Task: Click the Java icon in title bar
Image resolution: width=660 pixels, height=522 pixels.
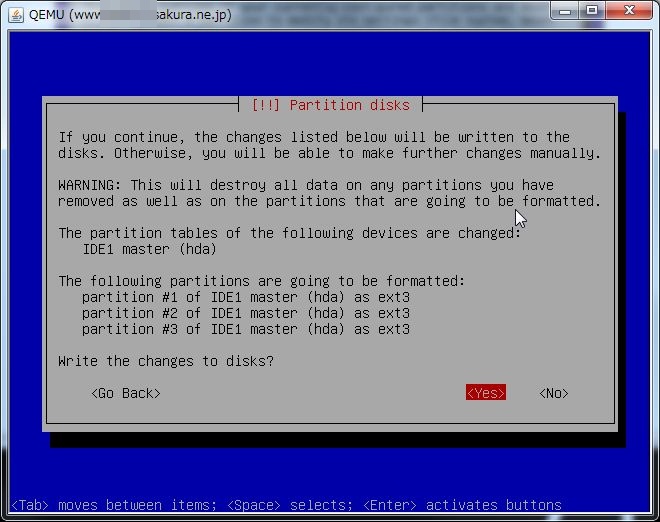Action: (16, 15)
